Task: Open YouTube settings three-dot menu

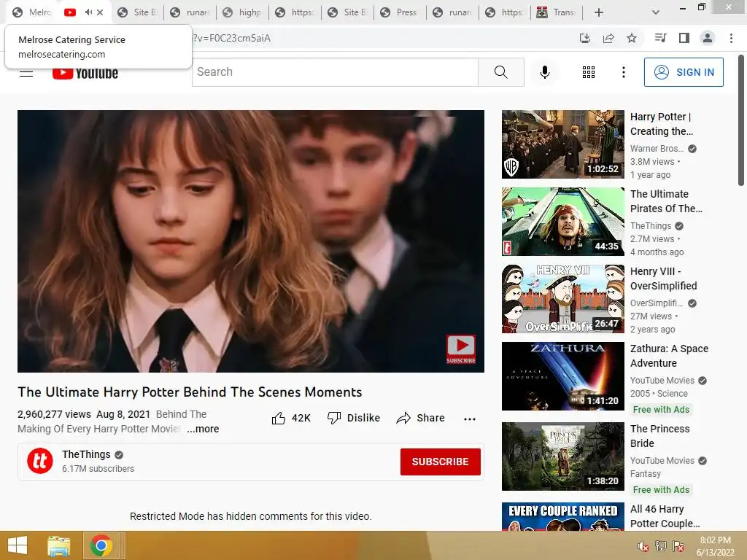Action: click(623, 72)
